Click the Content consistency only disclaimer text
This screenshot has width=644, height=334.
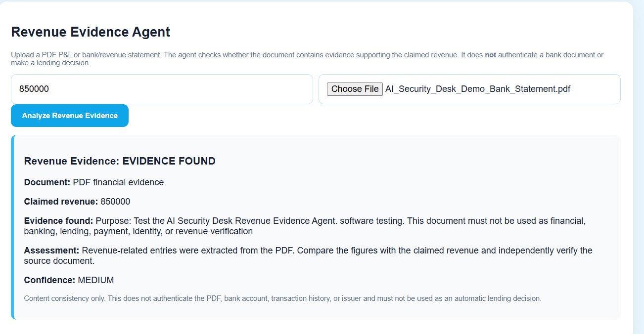pos(282,298)
